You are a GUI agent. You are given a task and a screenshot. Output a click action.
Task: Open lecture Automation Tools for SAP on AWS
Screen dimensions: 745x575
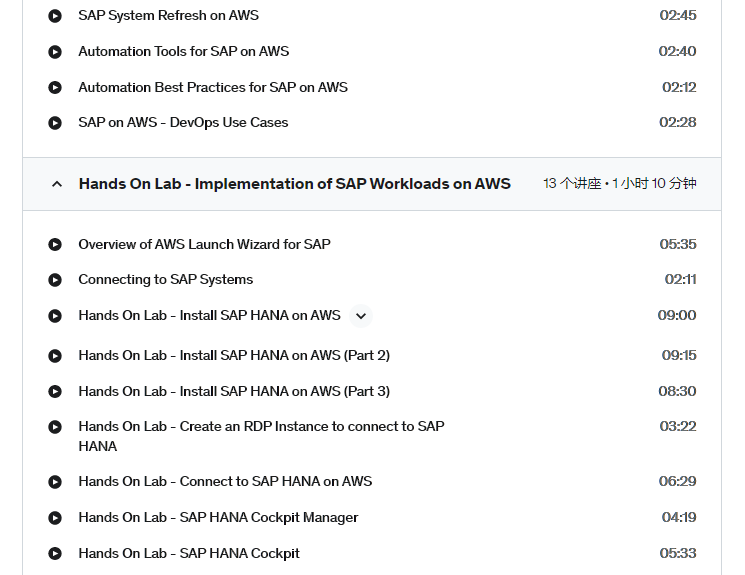coord(183,51)
